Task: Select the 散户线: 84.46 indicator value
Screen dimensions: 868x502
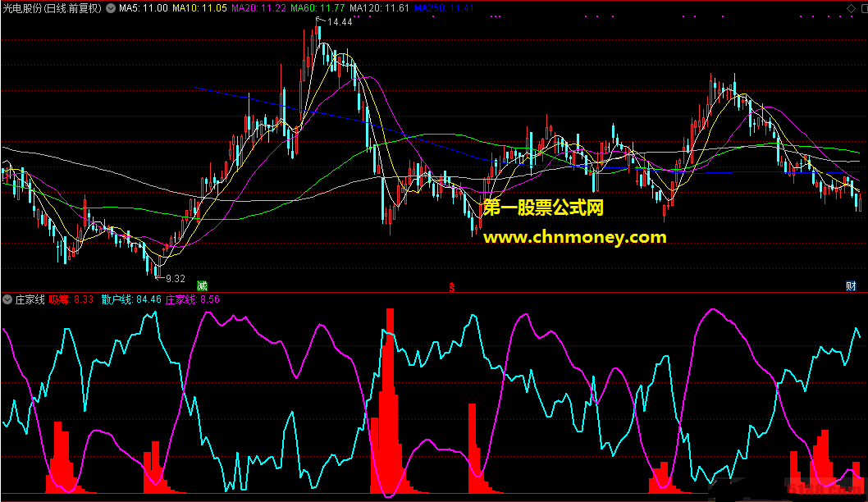Action: coord(131,299)
